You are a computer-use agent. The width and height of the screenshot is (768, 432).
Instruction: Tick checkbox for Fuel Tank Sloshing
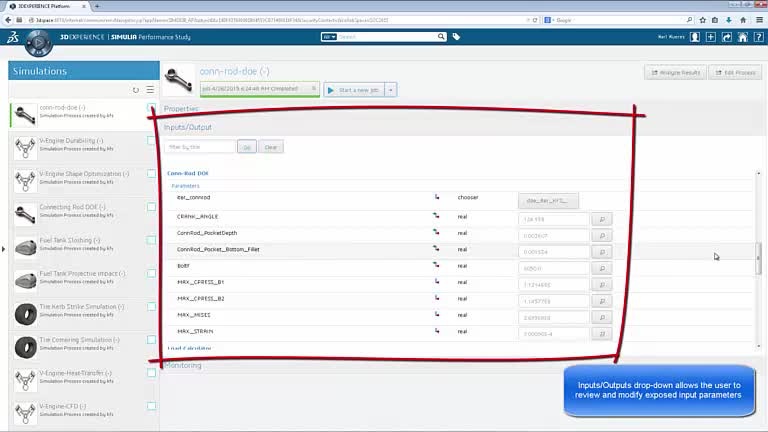tap(151, 240)
